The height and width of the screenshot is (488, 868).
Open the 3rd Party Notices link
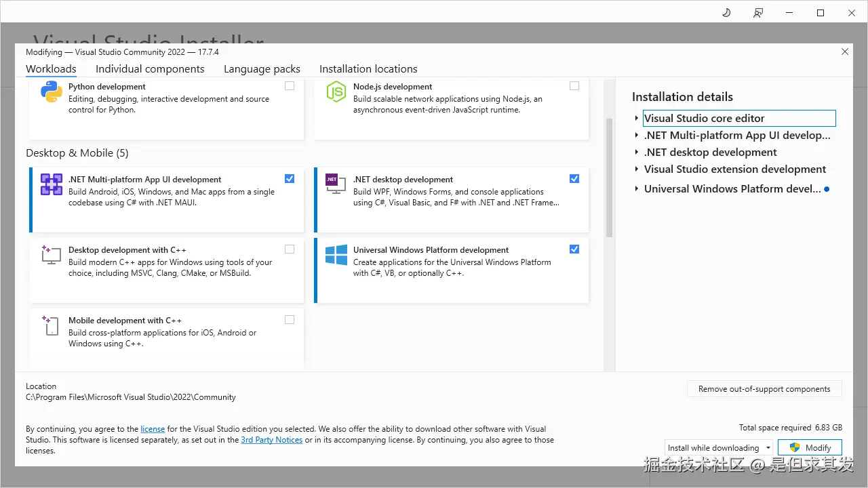click(x=271, y=440)
